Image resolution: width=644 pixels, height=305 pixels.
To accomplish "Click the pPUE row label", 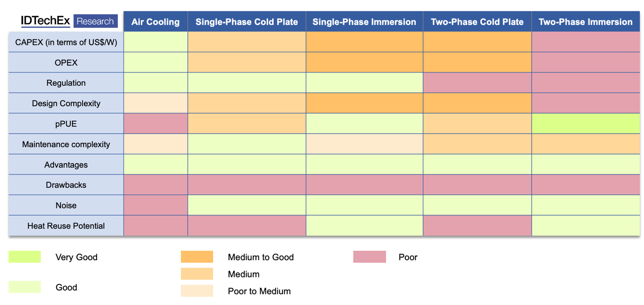I will pyautogui.click(x=66, y=124).
